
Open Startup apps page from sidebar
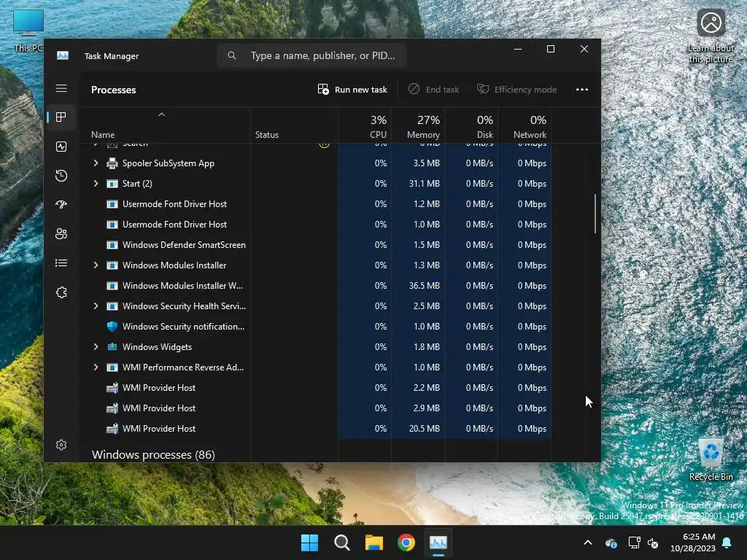61,205
